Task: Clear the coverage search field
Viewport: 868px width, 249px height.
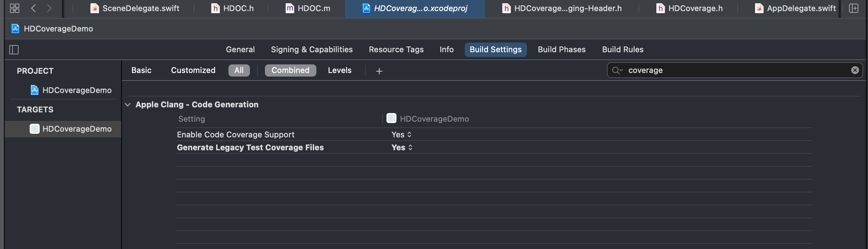Action: point(855,70)
